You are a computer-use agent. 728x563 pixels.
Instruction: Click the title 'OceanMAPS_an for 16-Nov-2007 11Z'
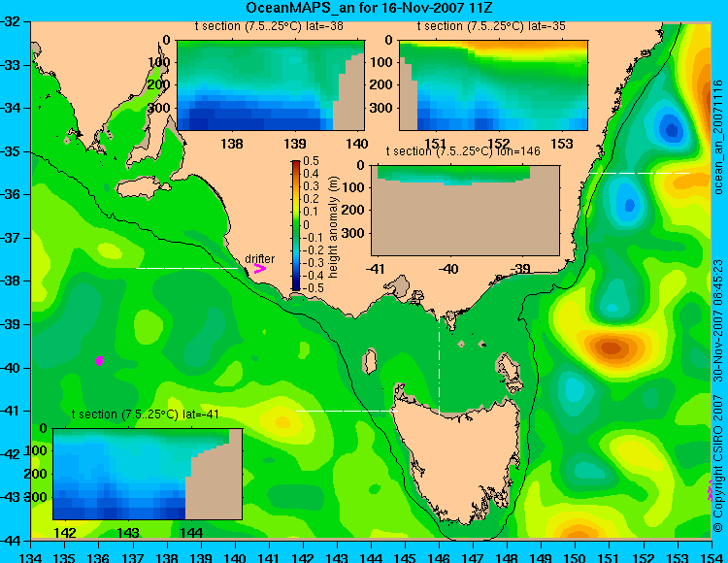click(369, 8)
